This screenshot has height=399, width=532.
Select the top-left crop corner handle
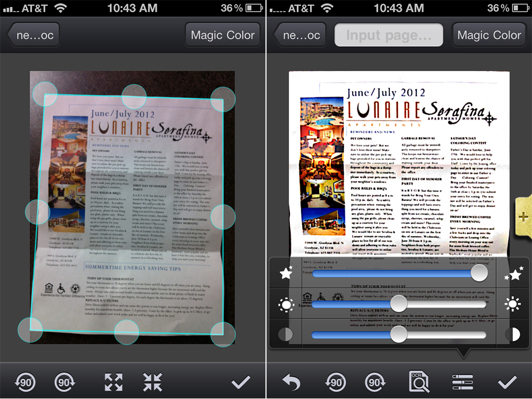45,94
